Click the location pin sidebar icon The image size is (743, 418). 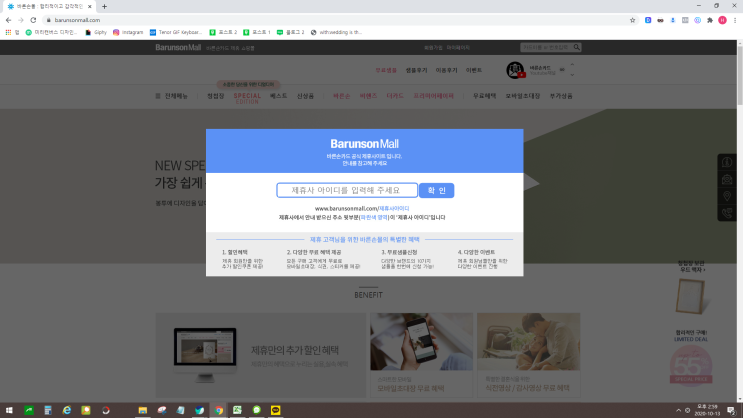727,196
